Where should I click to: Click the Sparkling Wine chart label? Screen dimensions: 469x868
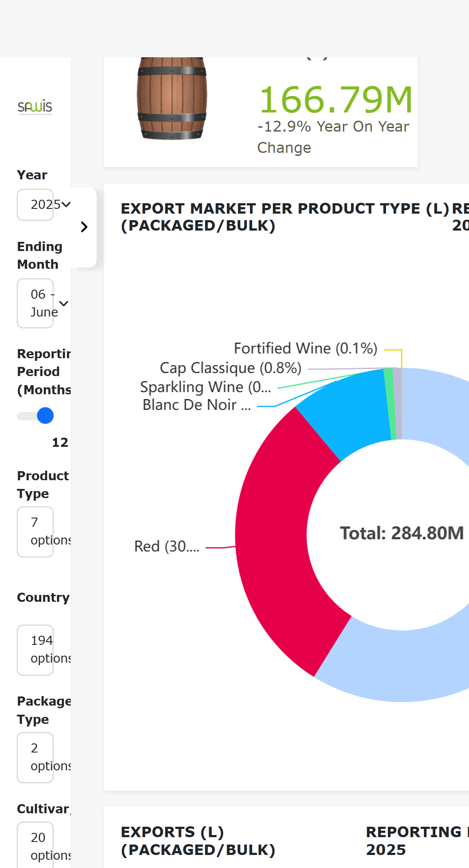click(x=205, y=387)
